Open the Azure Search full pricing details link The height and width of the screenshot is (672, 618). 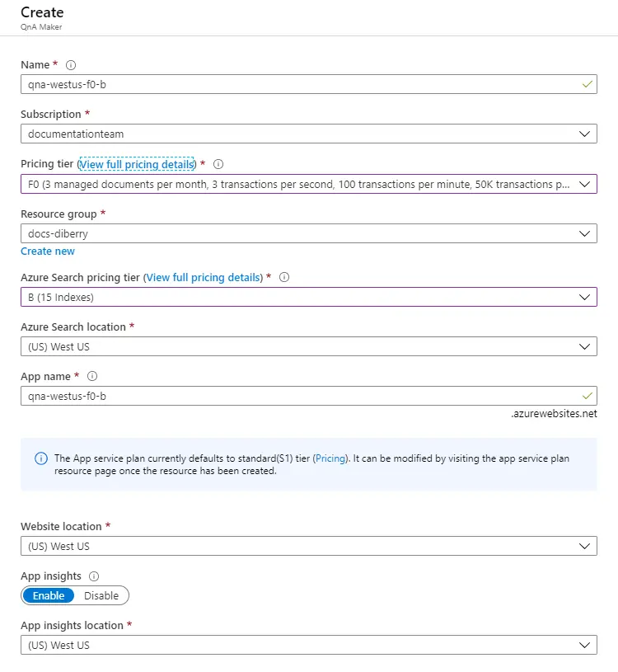204,278
